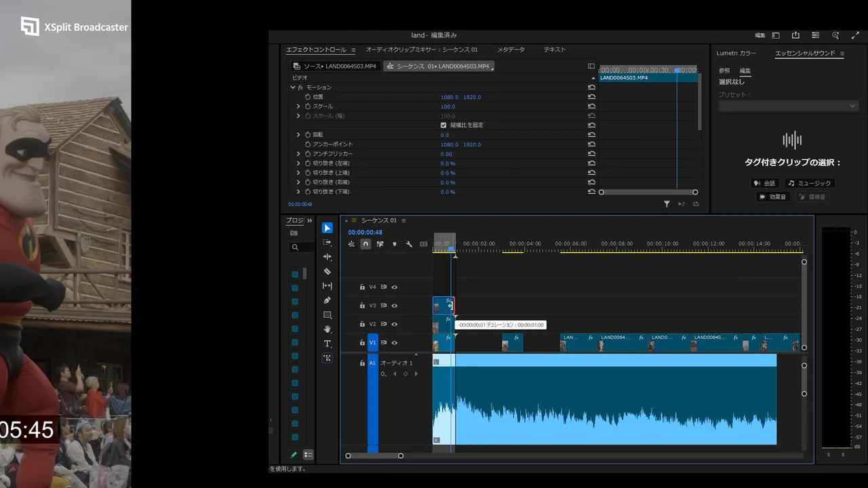Open timeline display settings wrench
Screen dimensions: 868x488
pos(409,244)
